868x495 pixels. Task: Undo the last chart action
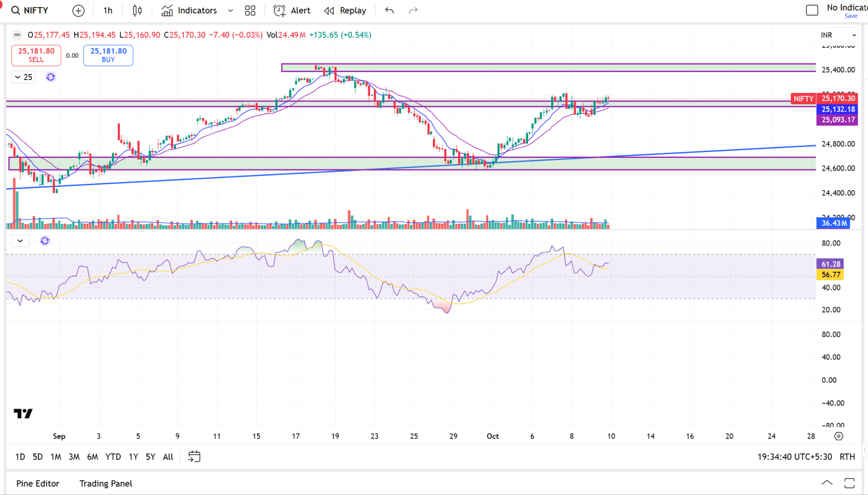pyautogui.click(x=389, y=10)
